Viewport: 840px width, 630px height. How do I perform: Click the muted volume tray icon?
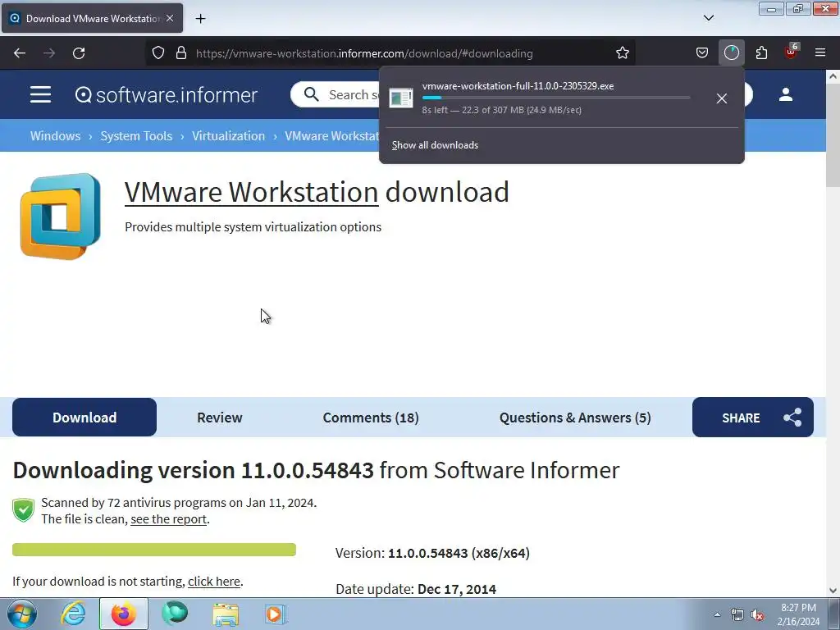(757, 615)
